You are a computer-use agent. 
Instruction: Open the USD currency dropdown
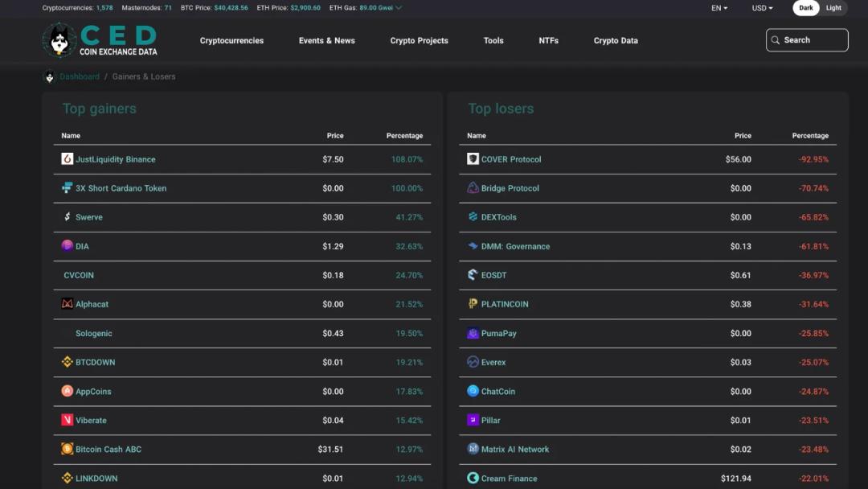[x=762, y=8]
